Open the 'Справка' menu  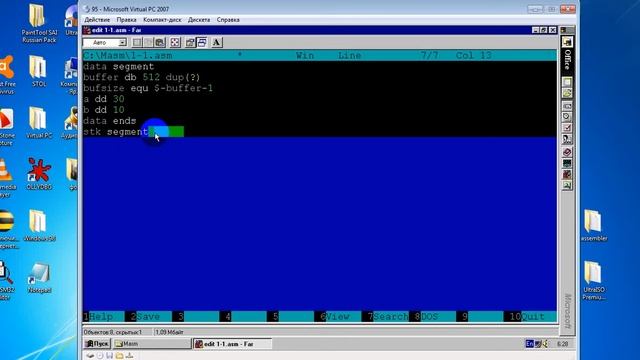pyautogui.click(x=228, y=20)
